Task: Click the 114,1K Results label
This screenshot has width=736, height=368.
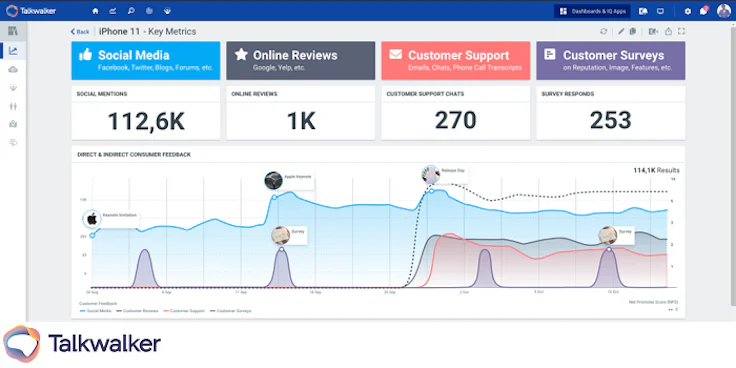Action: coord(656,170)
